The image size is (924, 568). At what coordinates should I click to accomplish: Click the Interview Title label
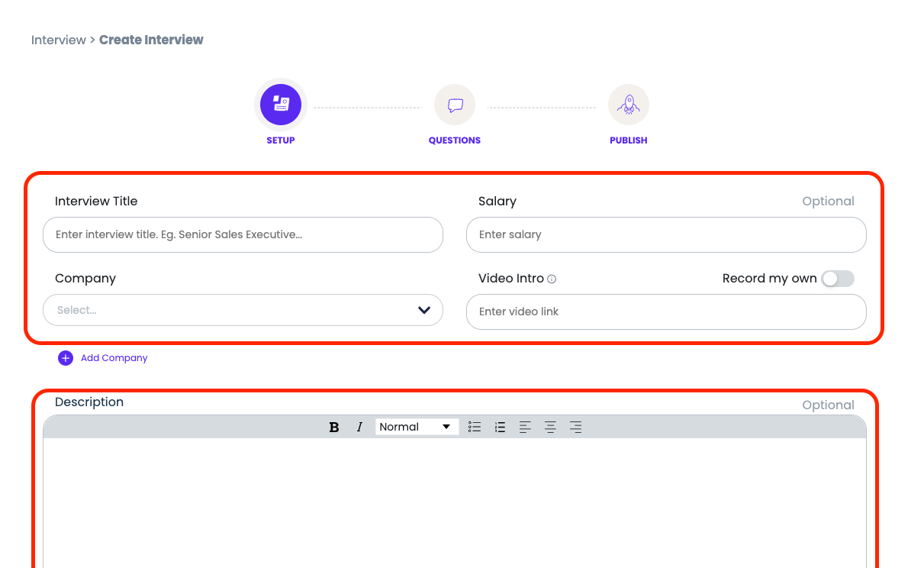[96, 202]
